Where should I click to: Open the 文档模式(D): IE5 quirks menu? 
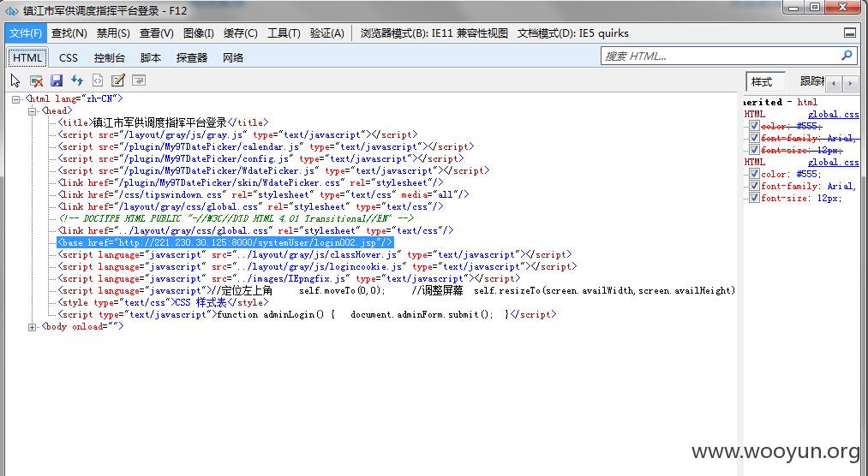click(x=573, y=33)
